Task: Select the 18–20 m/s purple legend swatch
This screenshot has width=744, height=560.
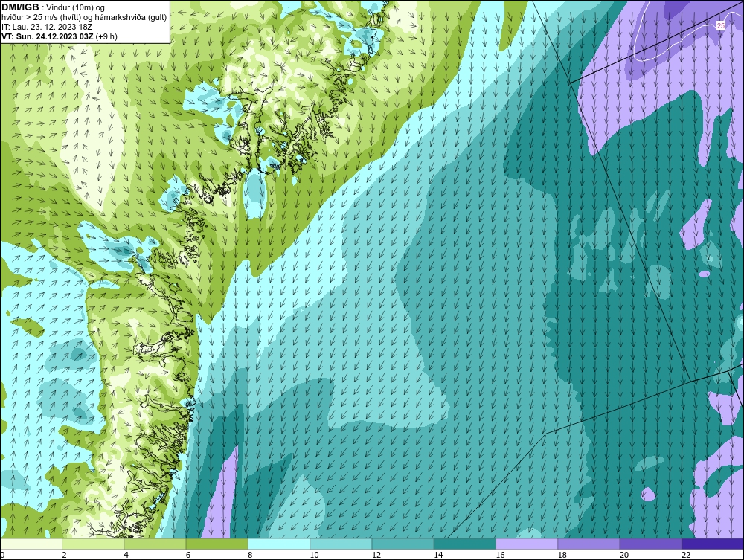Action: click(589, 544)
